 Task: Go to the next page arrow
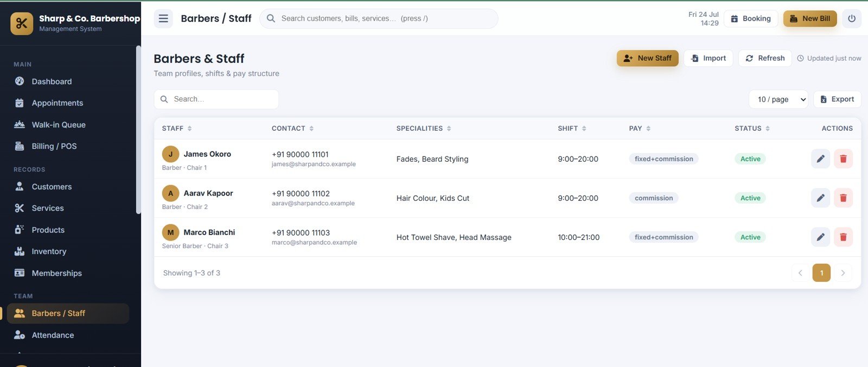tap(843, 273)
